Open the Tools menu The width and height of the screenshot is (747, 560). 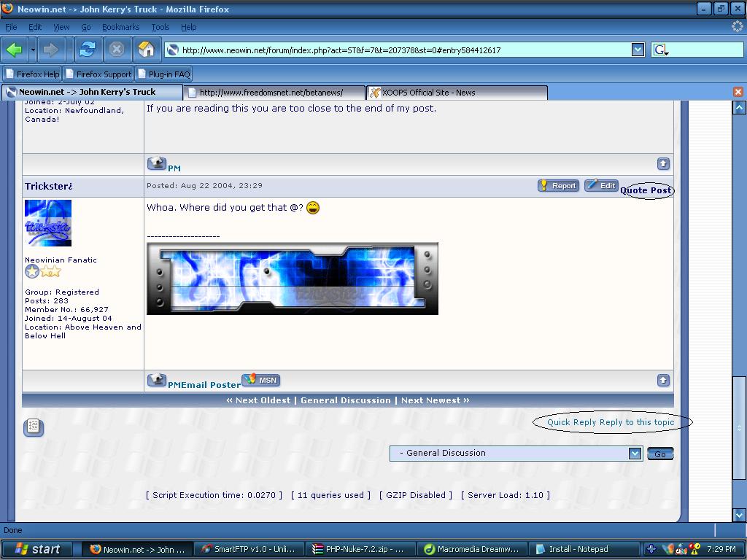pos(160,27)
